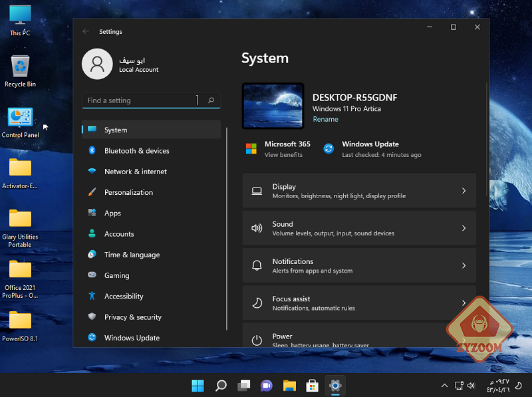The width and height of the screenshot is (532, 397).
Task: Show hidden tray icons chevron
Action: click(444, 386)
